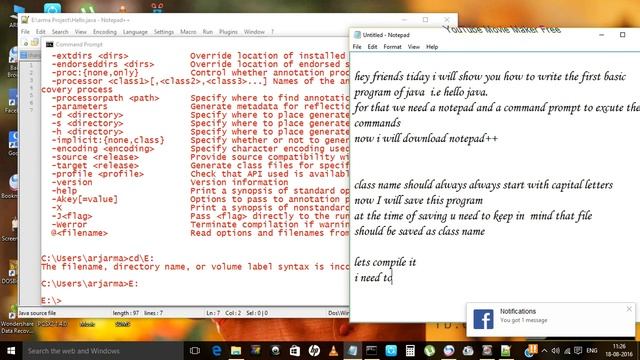The width and height of the screenshot is (640, 360).
Task: Switch to Notepad++ taskbar icon
Action: click(506, 351)
